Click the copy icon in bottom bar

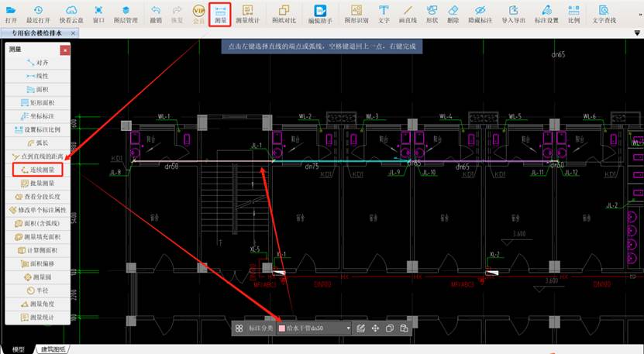(x=390, y=328)
